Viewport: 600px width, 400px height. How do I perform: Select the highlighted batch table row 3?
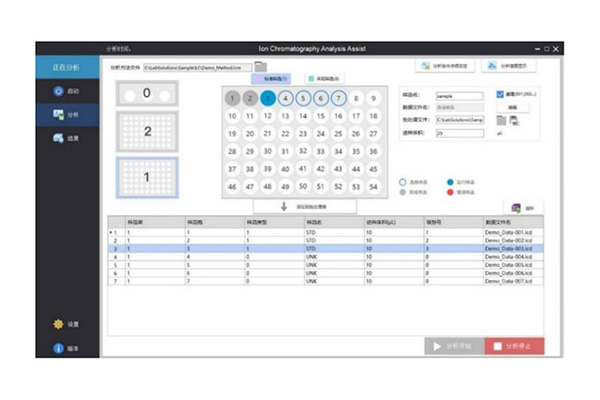326,249
